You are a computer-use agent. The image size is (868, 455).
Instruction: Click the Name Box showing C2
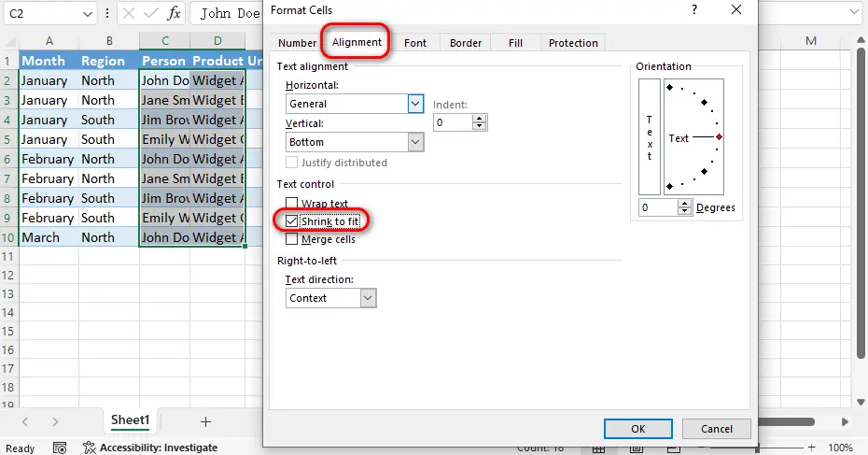pyautogui.click(x=43, y=14)
